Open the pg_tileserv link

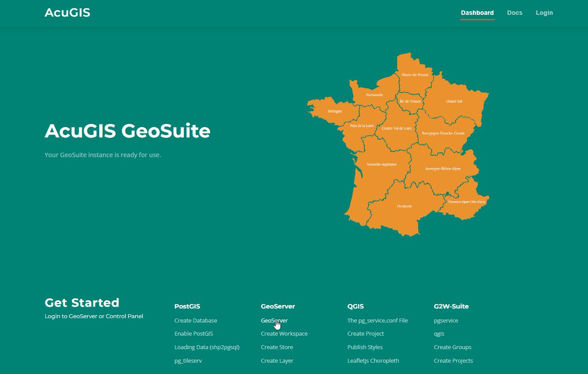tap(188, 361)
